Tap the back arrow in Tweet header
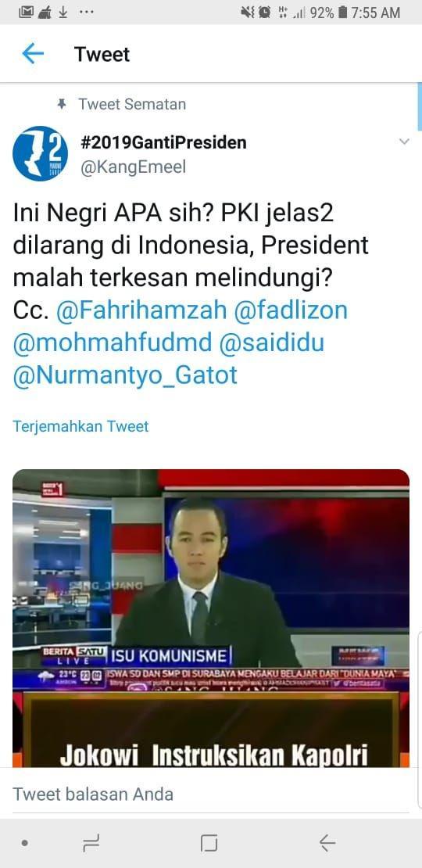Image resolution: width=422 pixels, height=868 pixels. click(x=33, y=54)
